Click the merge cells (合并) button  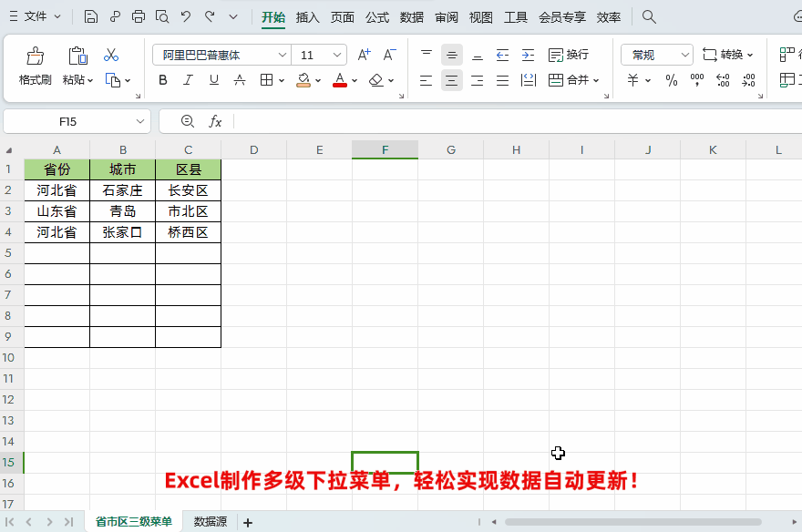click(x=569, y=80)
